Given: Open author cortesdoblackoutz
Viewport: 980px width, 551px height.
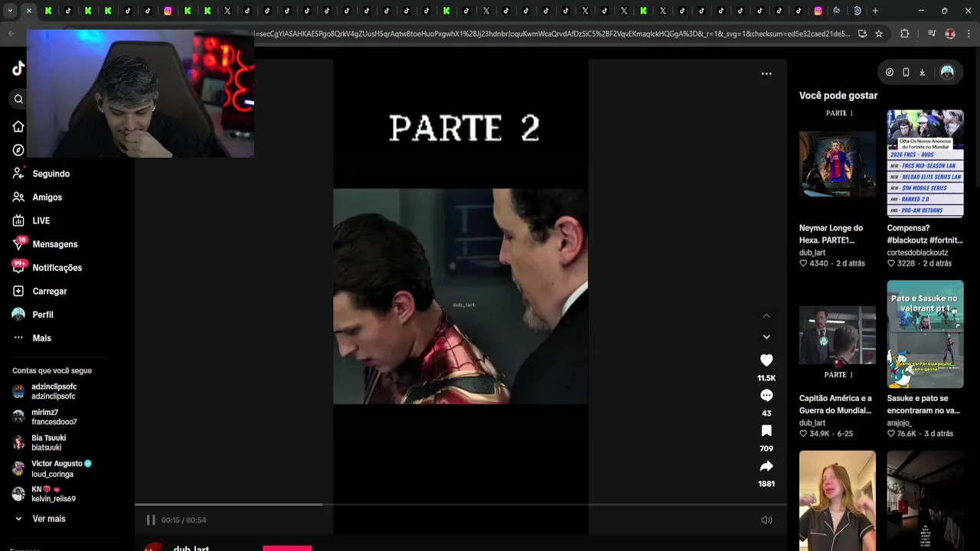Looking at the screenshot, I should (917, 253).
